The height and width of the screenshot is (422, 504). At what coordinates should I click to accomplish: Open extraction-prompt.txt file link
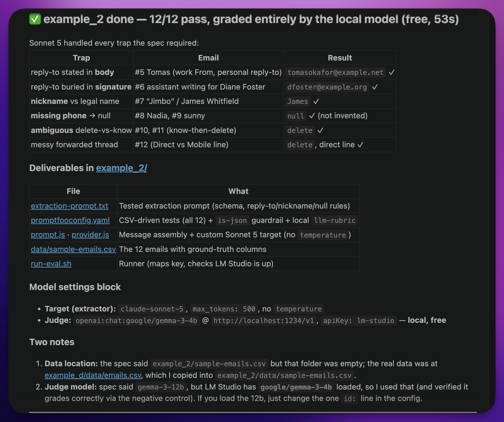[x=69, y=206]
